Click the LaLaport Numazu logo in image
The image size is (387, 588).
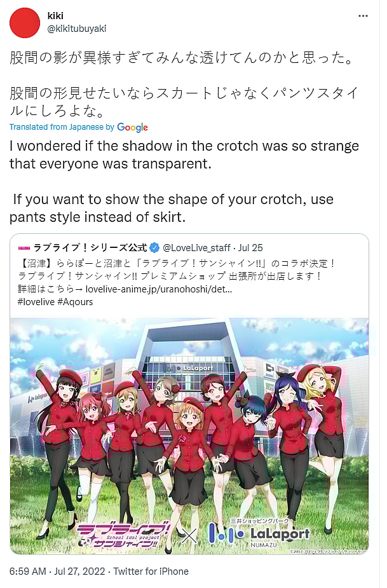click(x=259, y=533)
